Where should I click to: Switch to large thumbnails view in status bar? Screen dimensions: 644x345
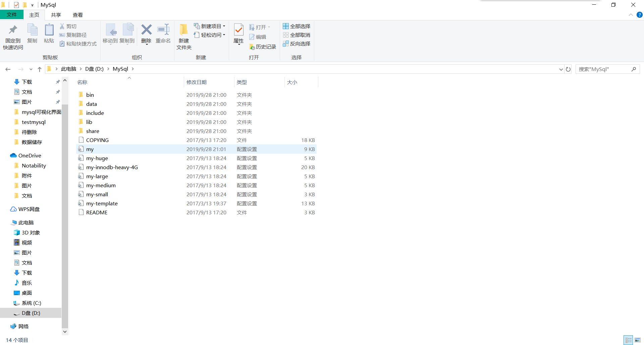pos(638,340)
